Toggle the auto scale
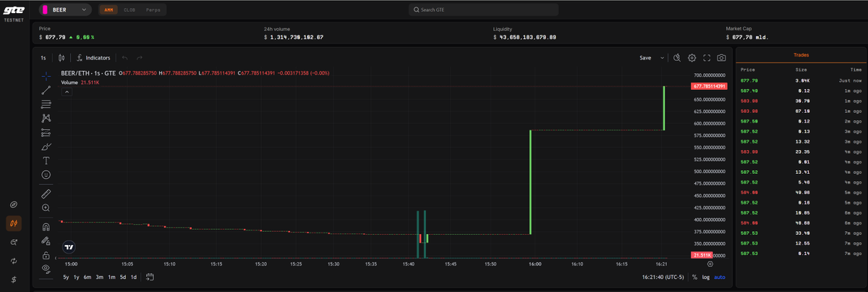The image size is (868, 292). [x=719, y=277]
